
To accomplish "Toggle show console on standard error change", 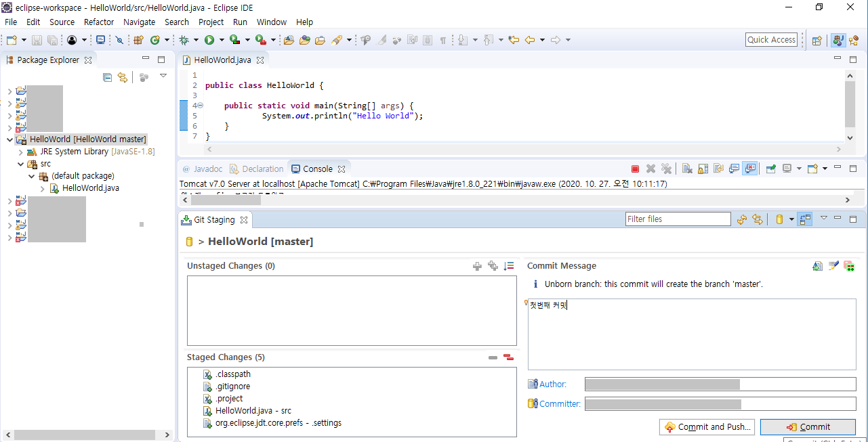I will [x=749, y=169].
